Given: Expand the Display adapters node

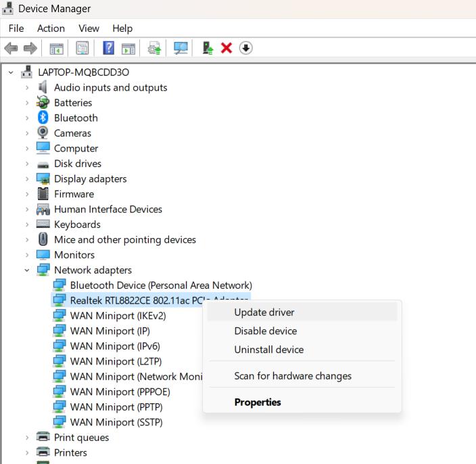Looking at the screenshot, I should click(27, 179).
